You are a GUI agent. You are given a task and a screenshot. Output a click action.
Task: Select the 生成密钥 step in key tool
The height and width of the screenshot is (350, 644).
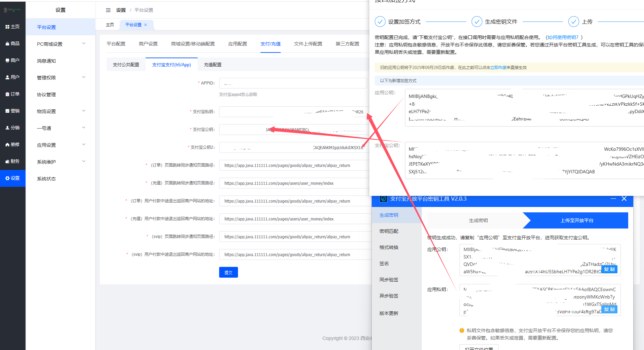click(x=478, y=220)
